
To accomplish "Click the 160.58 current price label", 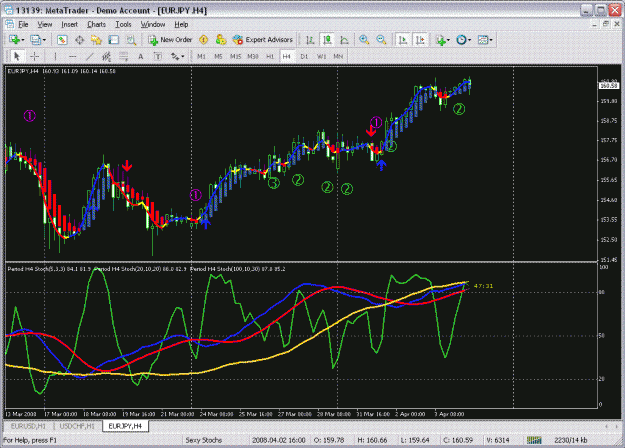I will [609, 85].
